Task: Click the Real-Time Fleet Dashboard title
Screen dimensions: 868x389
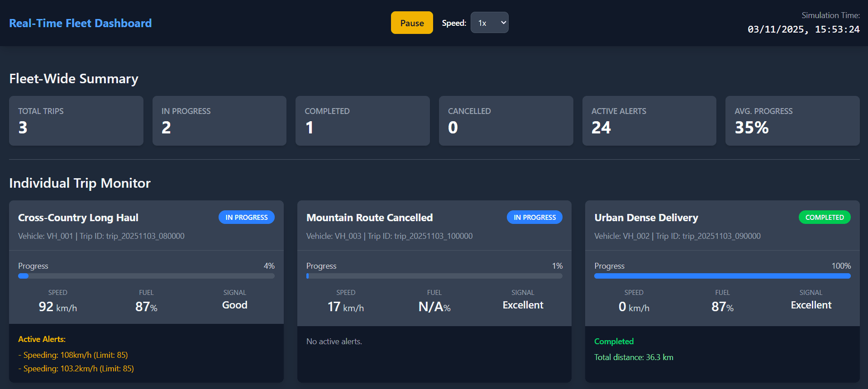Action: tap(81, 23)
